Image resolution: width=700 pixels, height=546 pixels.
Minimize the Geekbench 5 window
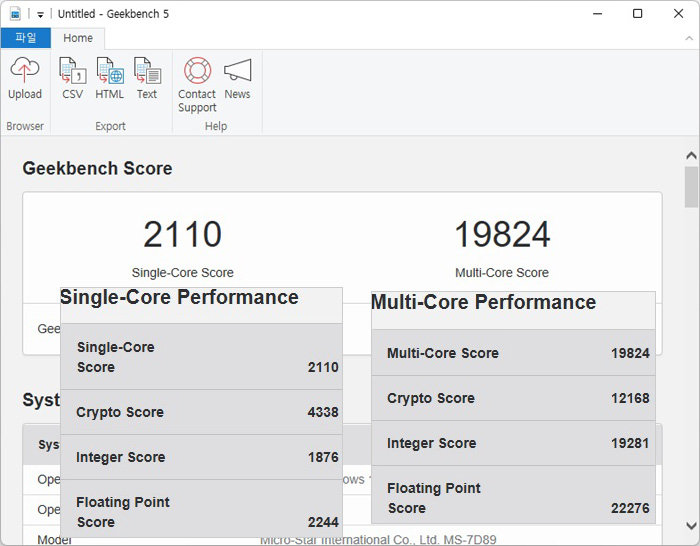(x=597, y=14)
